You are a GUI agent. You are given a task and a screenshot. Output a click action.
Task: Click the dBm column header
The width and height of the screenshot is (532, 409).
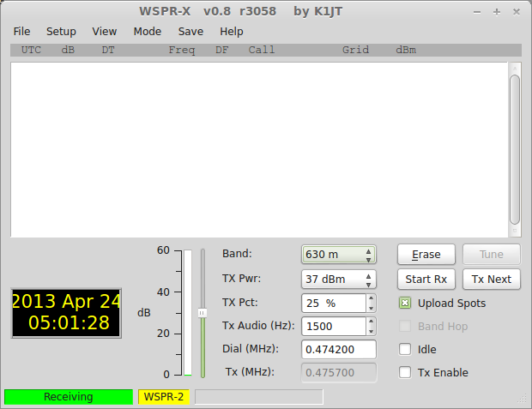pos(406,50)
